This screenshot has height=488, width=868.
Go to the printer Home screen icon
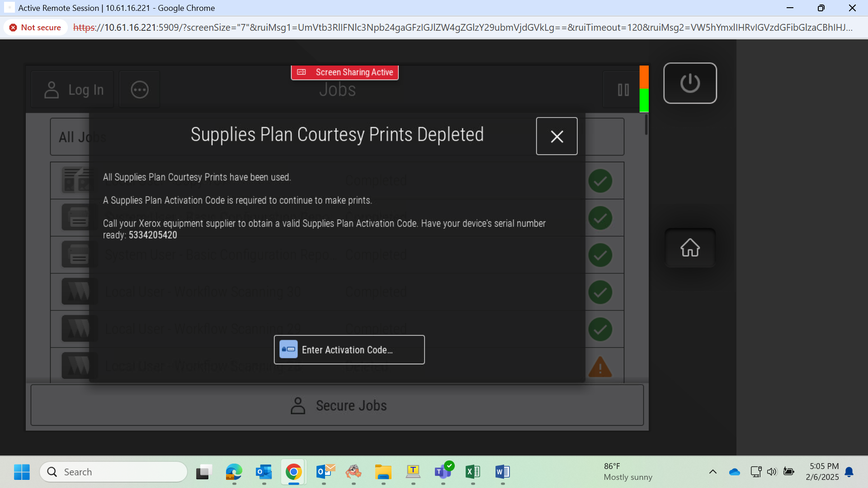click(690, 248)
